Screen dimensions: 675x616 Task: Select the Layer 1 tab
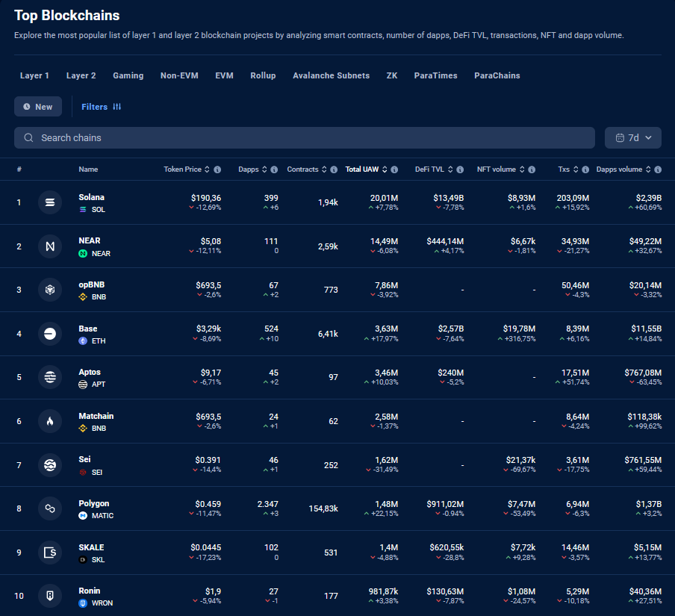click(x=34, y=75)
